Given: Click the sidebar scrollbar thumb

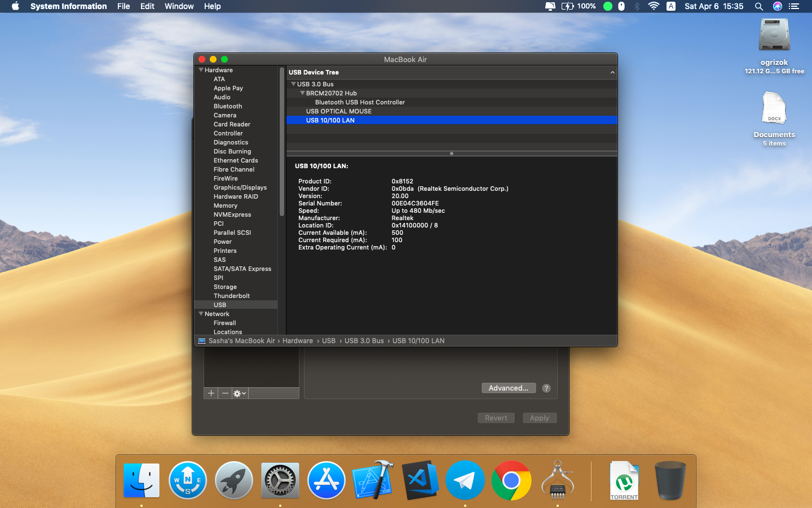Looking at the screenshot, I should pyautogui.click(x=282, y=141).
